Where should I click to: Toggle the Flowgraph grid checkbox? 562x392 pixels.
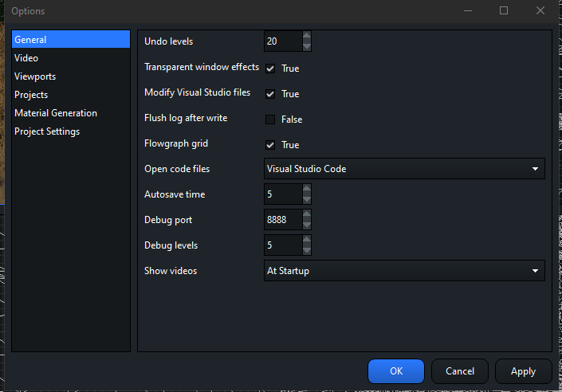pyautogui.click(x=270, y=145)
